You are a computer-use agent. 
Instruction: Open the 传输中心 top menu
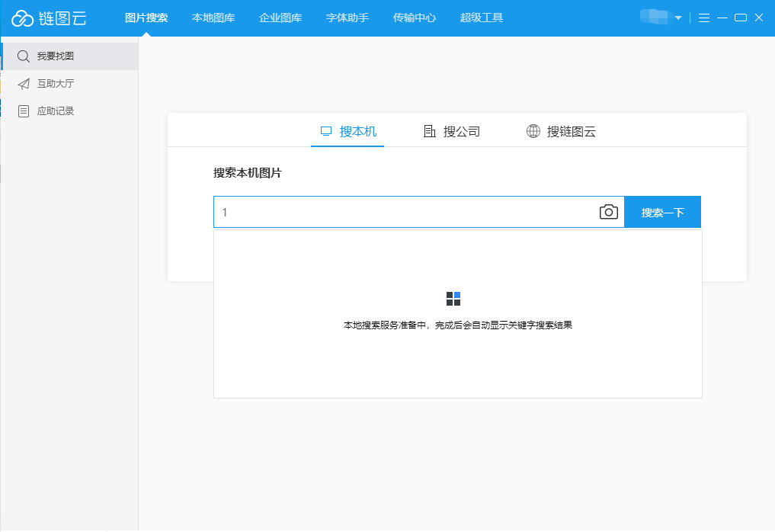coord(415,18)
